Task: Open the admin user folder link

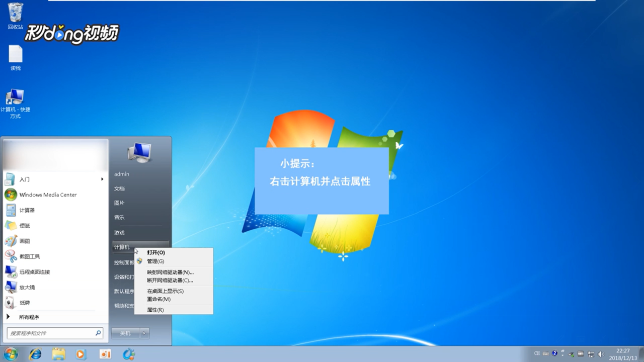Action: pyautogui.click(x=122, y=174)
